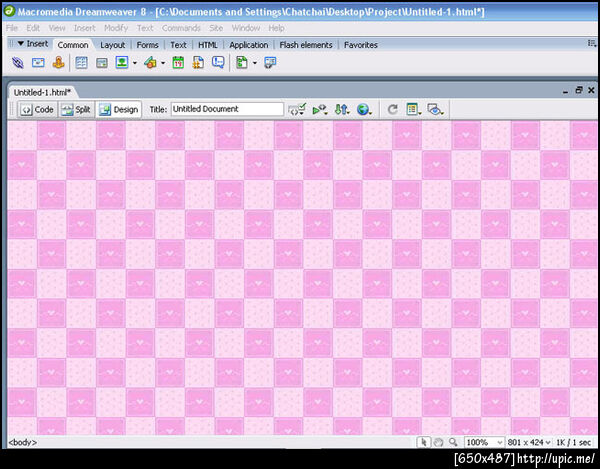Open the Help menu
600x469 pixels.
pyautogui.click(x=276, y=28)
